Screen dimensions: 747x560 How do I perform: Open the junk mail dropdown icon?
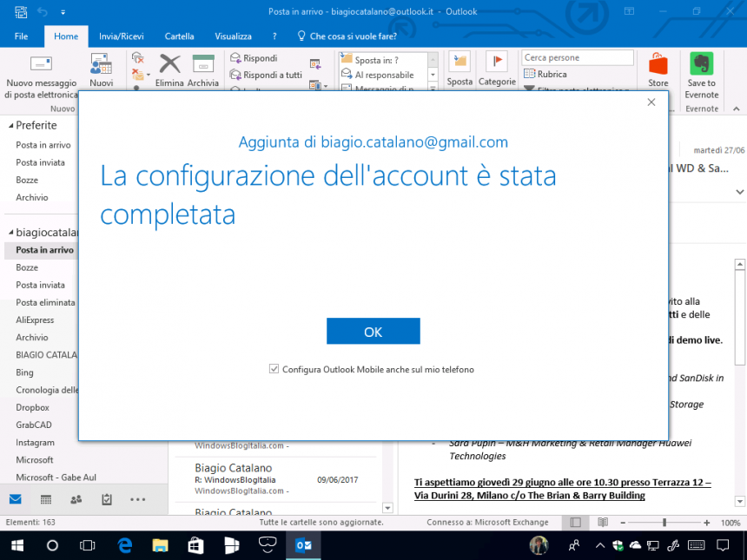click(141, 75)
